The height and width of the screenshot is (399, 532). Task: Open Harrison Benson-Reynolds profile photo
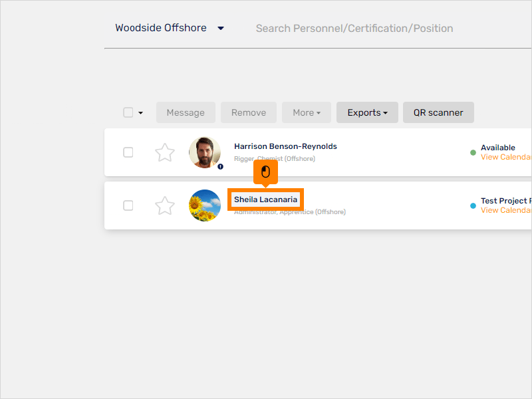[x=205, y=152]
